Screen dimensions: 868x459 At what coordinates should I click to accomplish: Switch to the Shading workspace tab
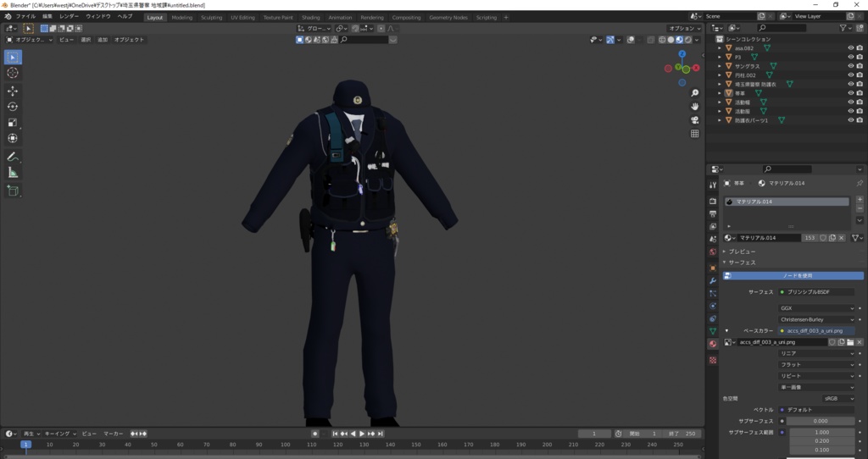(x=310, y=18)
